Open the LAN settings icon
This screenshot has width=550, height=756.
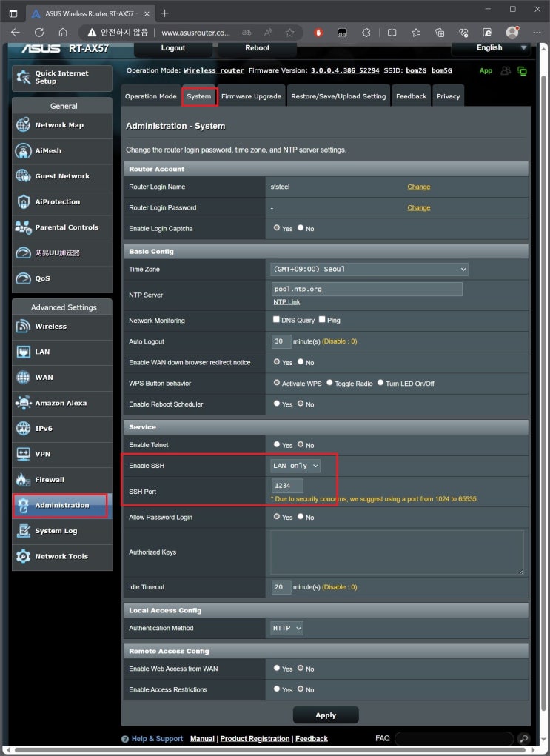coord(23,352)
